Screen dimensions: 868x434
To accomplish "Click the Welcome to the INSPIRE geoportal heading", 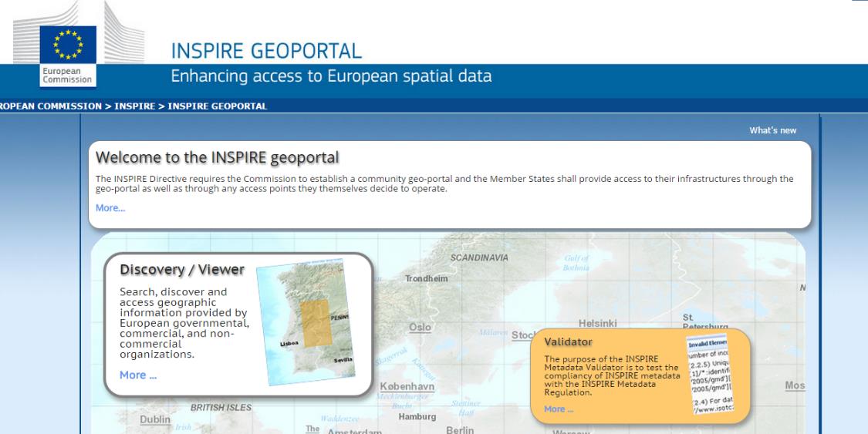I will coord(217,157).
